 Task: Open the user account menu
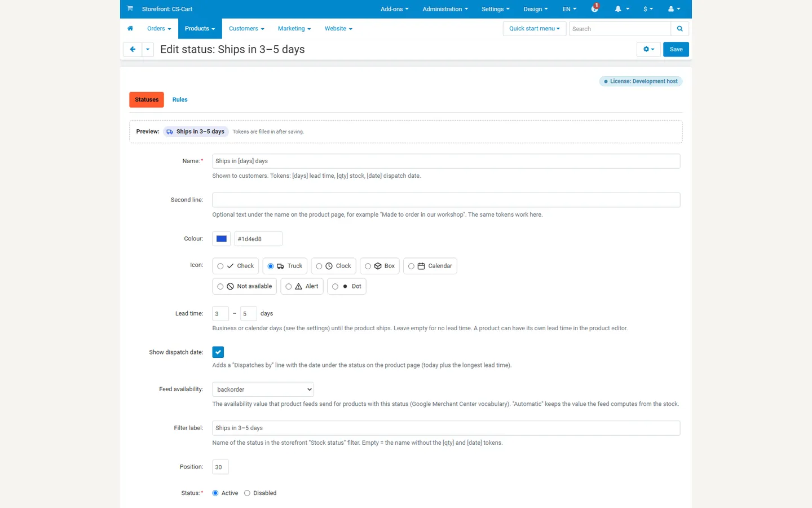(674, 9)
